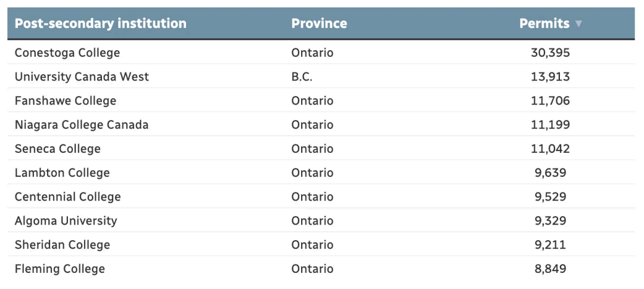Select the 11,706 permits cell

(550, 101)
